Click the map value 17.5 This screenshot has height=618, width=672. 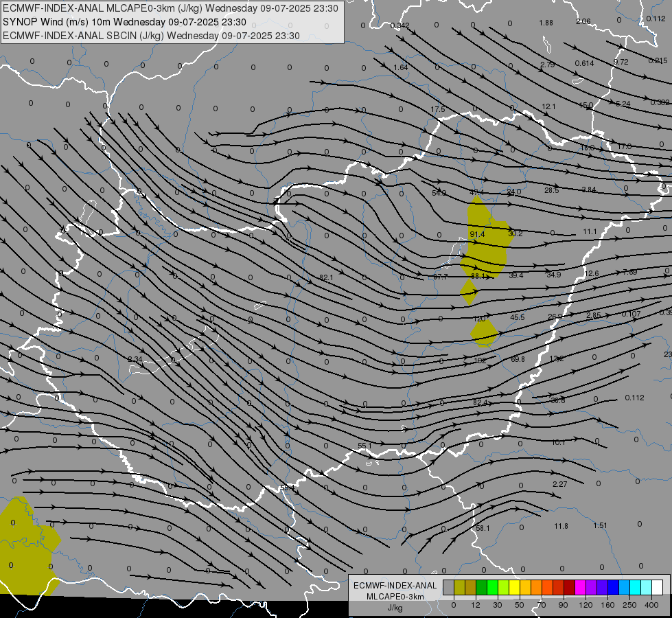[437, 109]
